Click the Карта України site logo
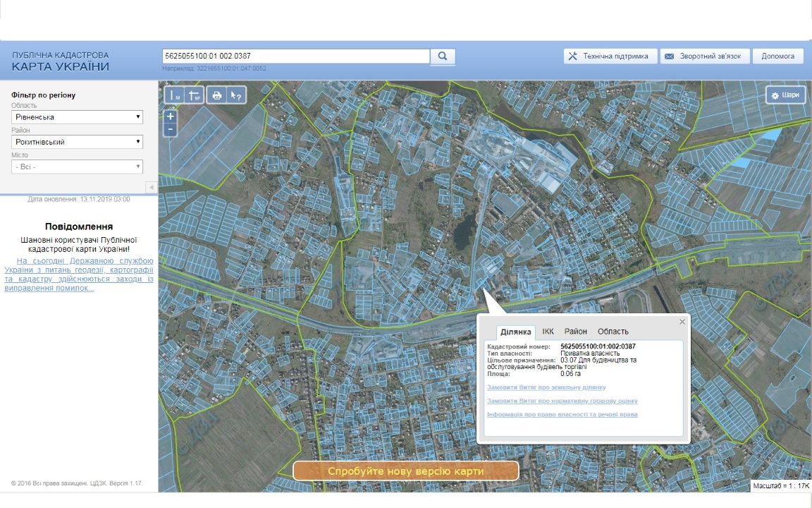The height and width of the screenshot is (508, 812). point(61,61)
